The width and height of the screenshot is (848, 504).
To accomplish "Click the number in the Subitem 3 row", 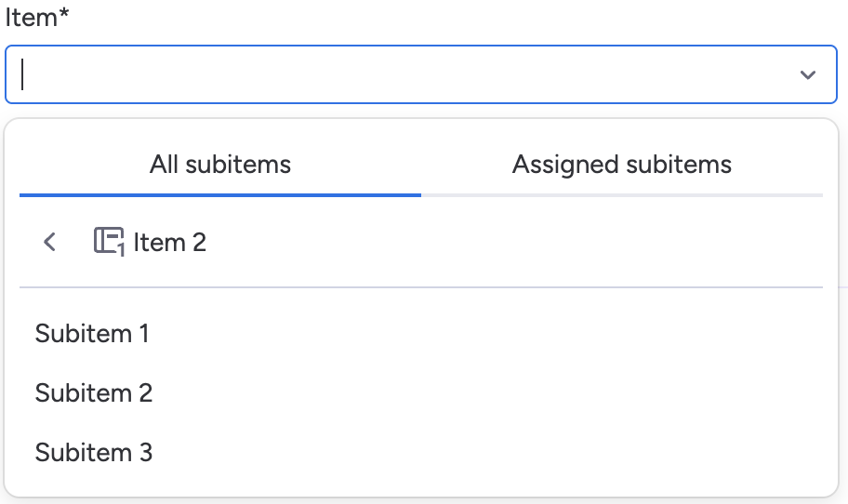I will (x=145, y=453).
